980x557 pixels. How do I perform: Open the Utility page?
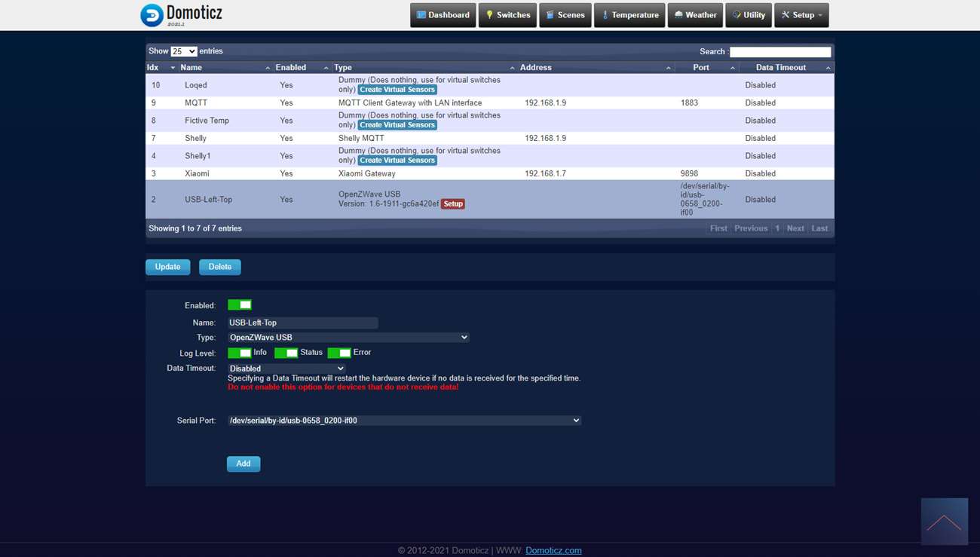coord(748,15)
